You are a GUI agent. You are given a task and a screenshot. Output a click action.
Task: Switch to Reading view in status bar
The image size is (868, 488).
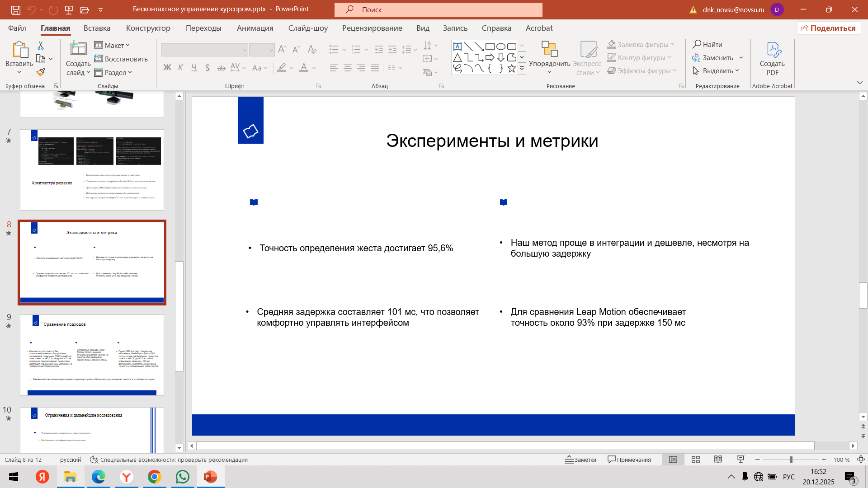click(718, 460)
